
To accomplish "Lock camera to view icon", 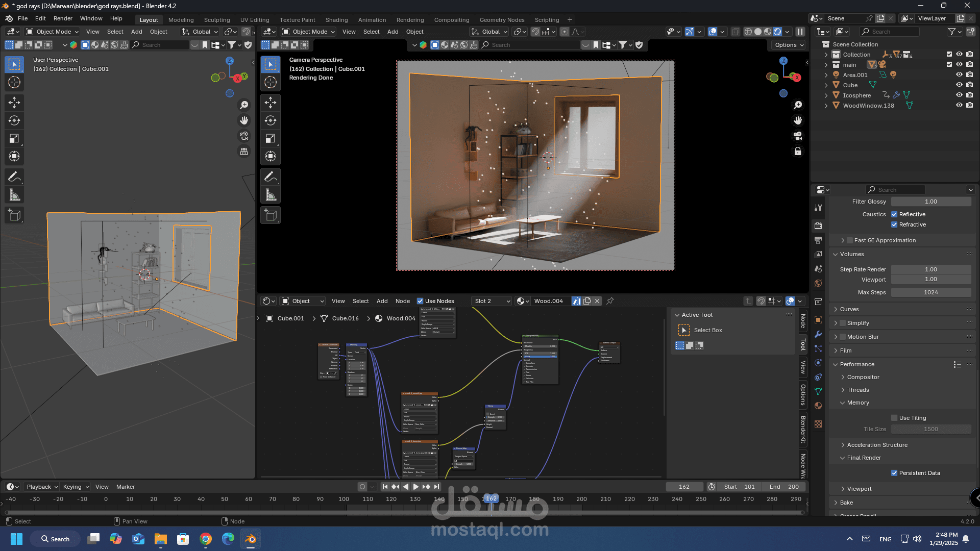I will pos(798,152).
